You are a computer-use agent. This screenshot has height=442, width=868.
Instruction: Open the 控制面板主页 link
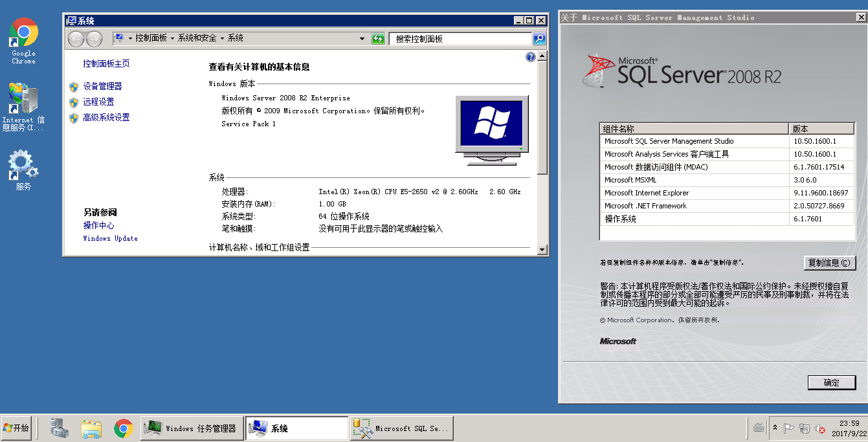pyautogui.click(x=106, y=63)
